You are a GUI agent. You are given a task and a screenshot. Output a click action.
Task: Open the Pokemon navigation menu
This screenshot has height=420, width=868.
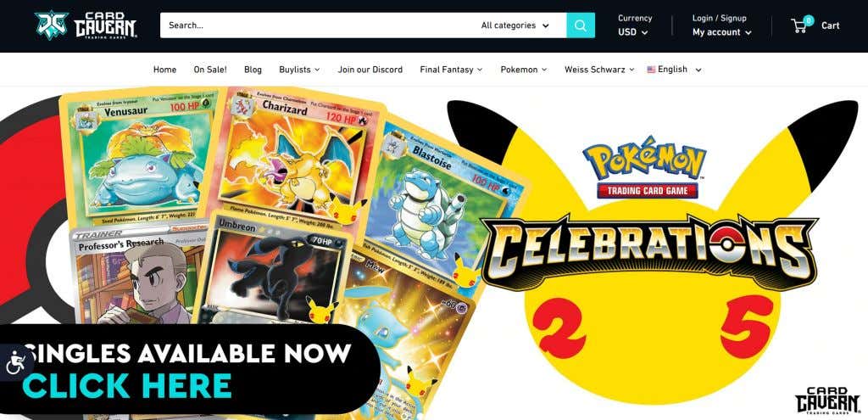524,70
